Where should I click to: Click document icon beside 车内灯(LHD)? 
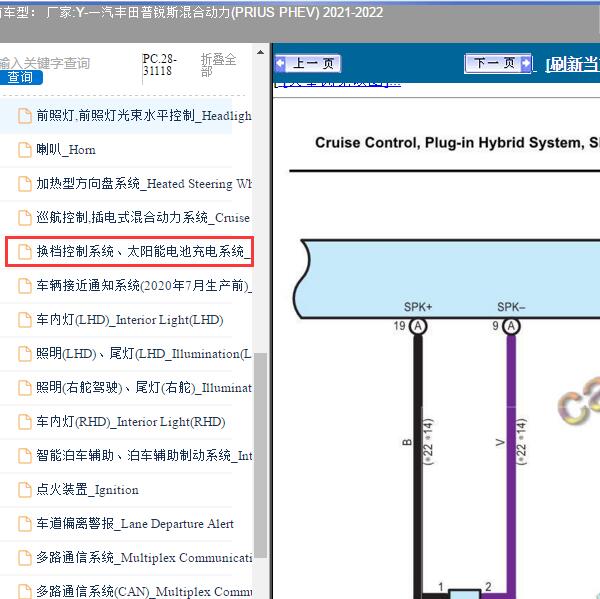(x=25, y=320)
